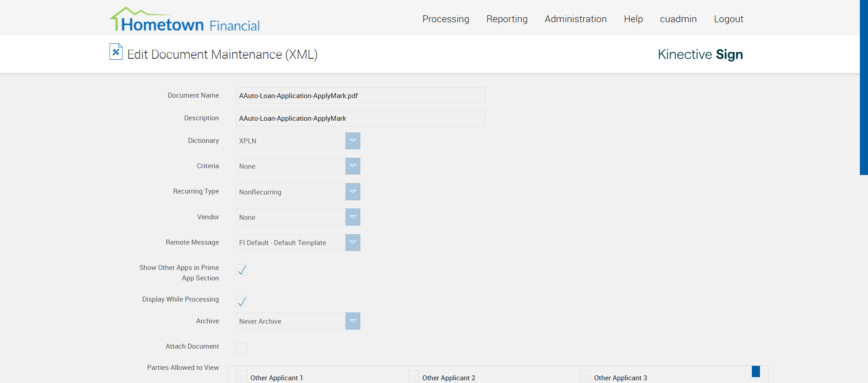The width and height of the screenshot is (868, 383).
Task: Click the Logout link
Action: [x=728, y=19]
